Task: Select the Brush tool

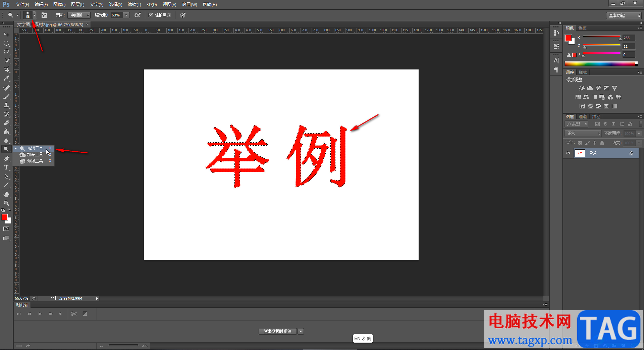Action: point(6,97)
